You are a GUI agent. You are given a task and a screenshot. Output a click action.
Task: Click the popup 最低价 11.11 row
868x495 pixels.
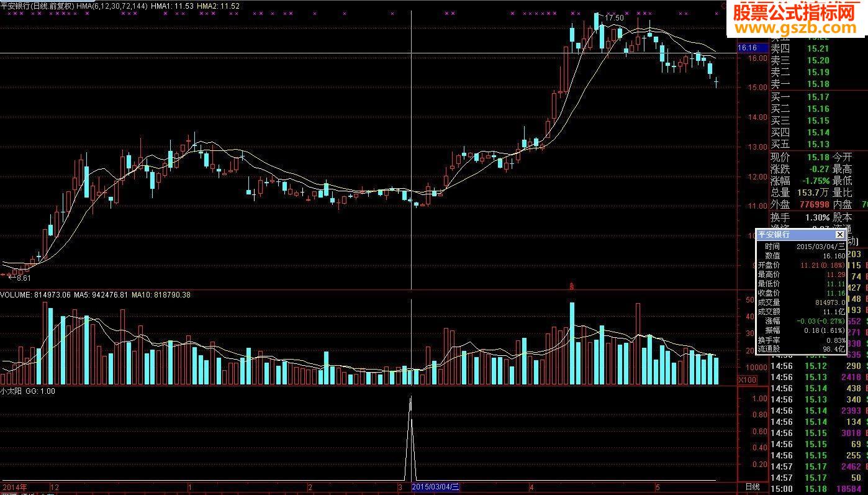pyautogui.click(x=801, y=284)
